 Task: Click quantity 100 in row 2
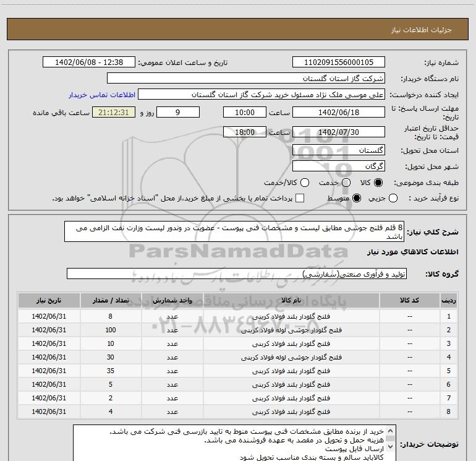pos(111,330)
